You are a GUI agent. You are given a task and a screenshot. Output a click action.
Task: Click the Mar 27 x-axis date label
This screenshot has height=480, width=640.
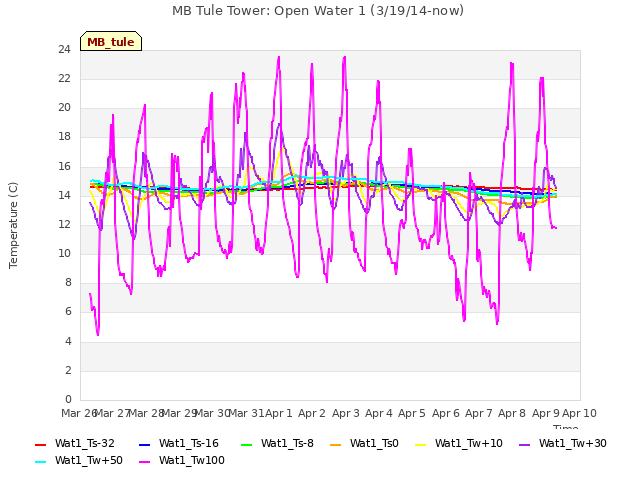click(113, 413)
